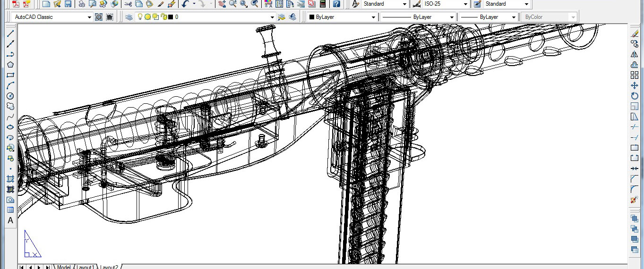Select the Construction Line tool
This screenshot has width=644, height=269.
coord(10,44)
